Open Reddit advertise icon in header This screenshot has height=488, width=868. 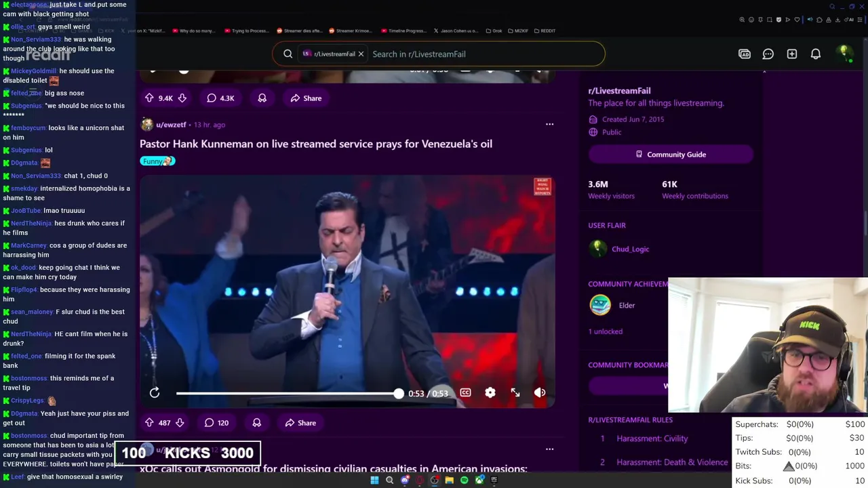tap(745, 54)
